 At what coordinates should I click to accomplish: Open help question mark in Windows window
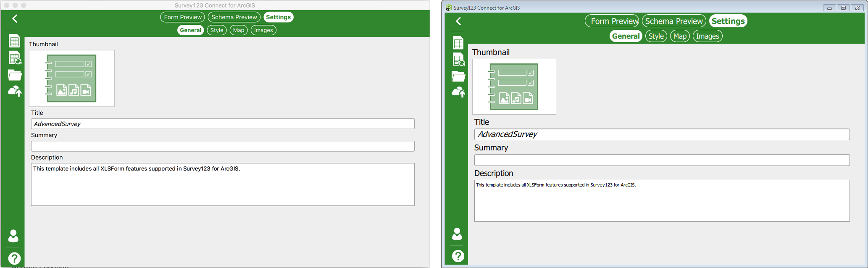[458, 256]
